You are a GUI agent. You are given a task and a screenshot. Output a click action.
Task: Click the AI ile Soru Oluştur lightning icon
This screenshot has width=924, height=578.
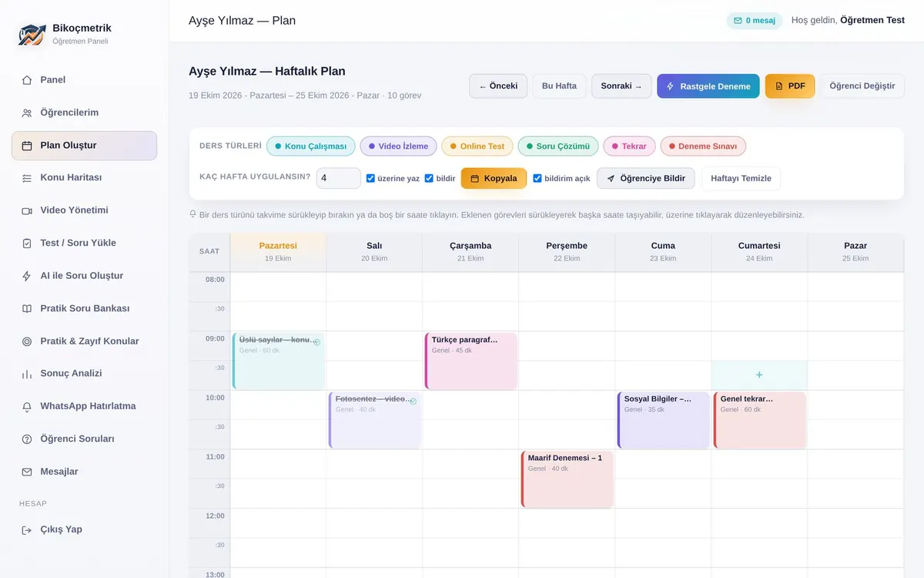[27, 276]
